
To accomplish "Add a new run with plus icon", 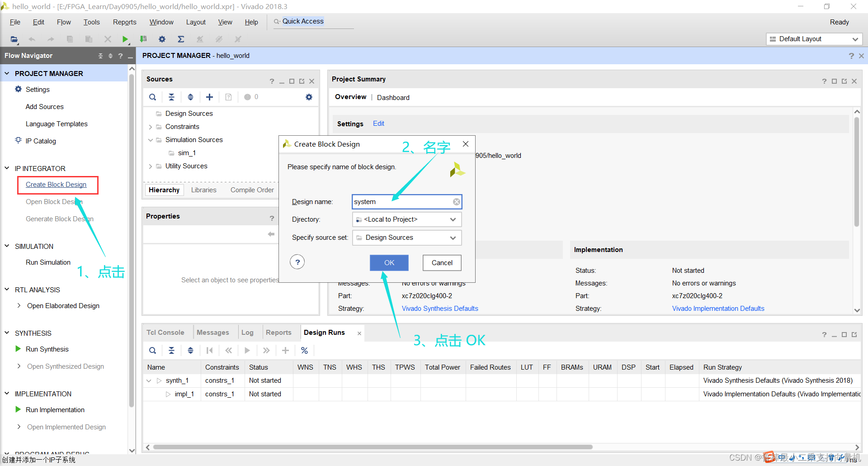I will (285, 350).
